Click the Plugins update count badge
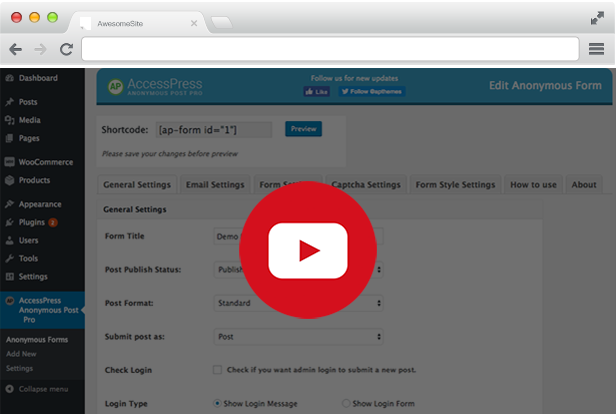Image resolution: width=616 pixels, height=414 pixels. point(53,223)
